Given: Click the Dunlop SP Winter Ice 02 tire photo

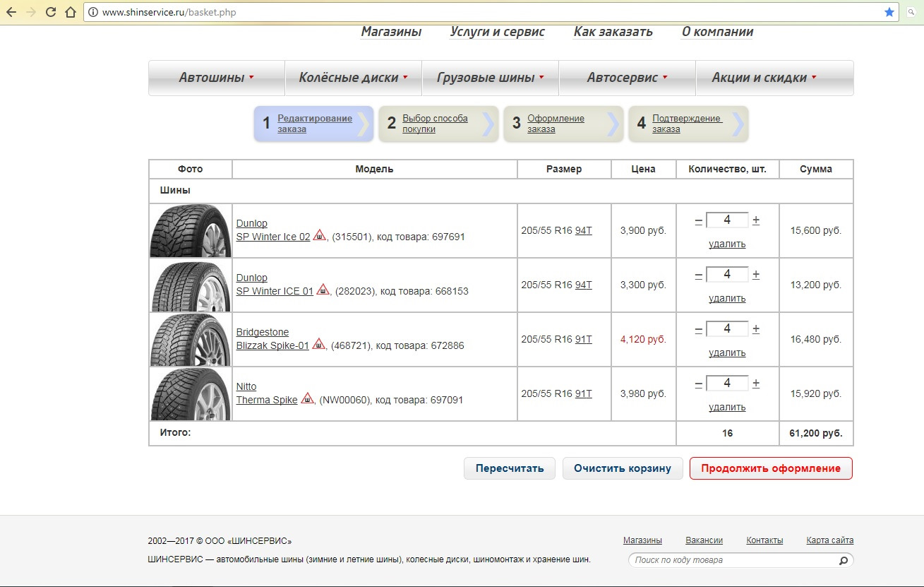Looking at the screenshot, I should pyautogui.click(x=191, y=230).
